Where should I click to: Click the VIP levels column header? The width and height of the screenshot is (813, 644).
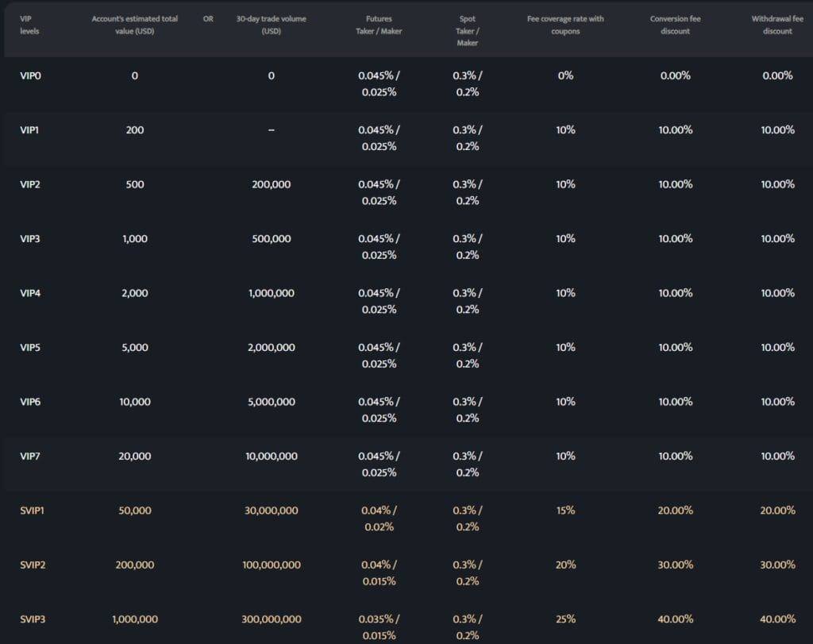[29, 25]
